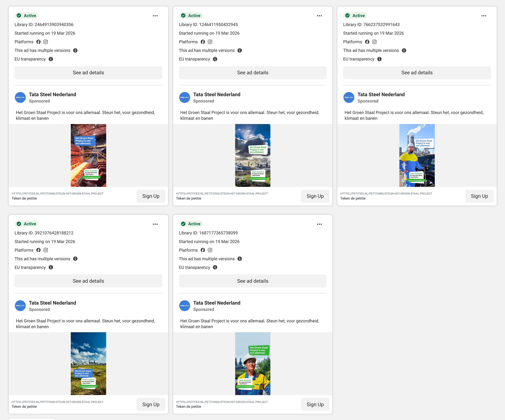Open three-dot options on ad 3921076428188212
The width and height of the screenshot is (505, 420).
[x=155, y=224]
